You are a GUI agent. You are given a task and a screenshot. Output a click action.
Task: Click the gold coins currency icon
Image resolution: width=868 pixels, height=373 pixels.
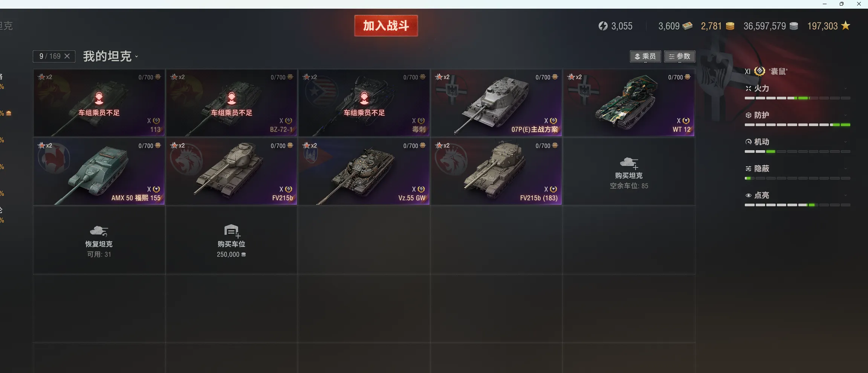point(730,26)
